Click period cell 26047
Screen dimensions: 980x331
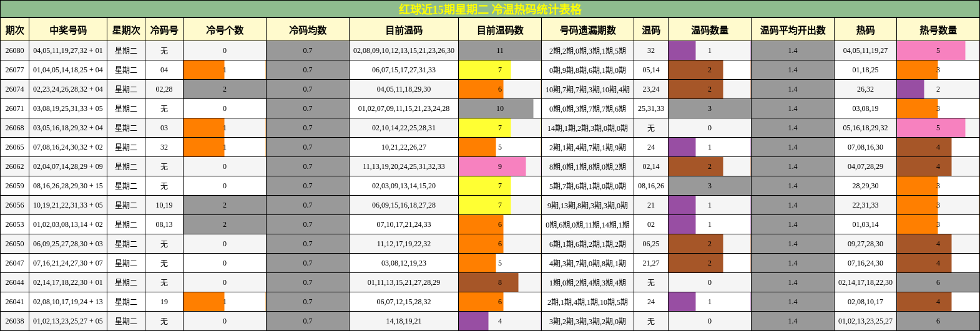(x=15, y=263)
